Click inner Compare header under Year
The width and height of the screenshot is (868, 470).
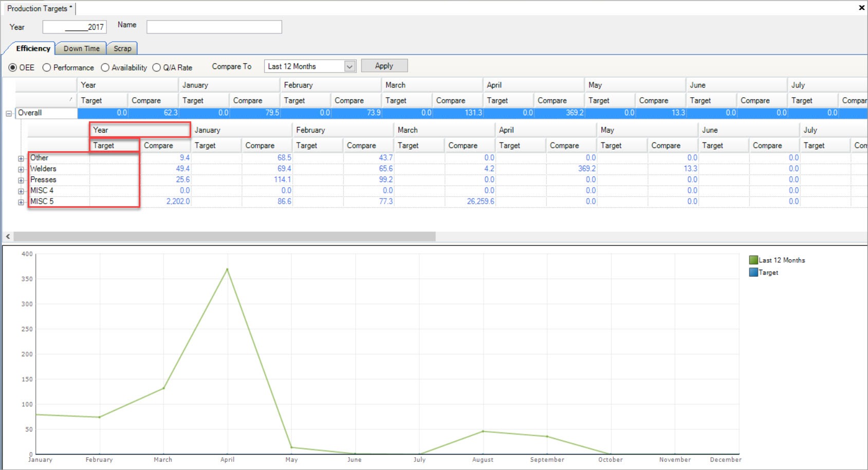coord(165,146)
